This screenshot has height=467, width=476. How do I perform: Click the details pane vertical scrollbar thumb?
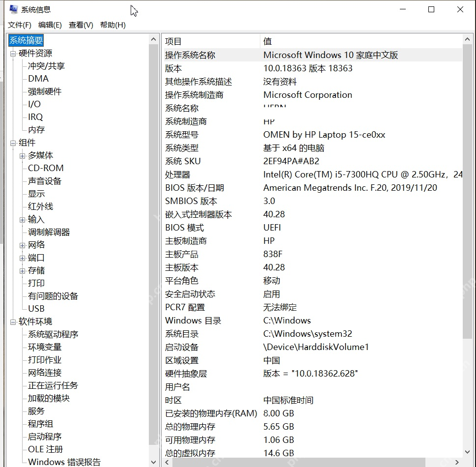pos(467,191)
